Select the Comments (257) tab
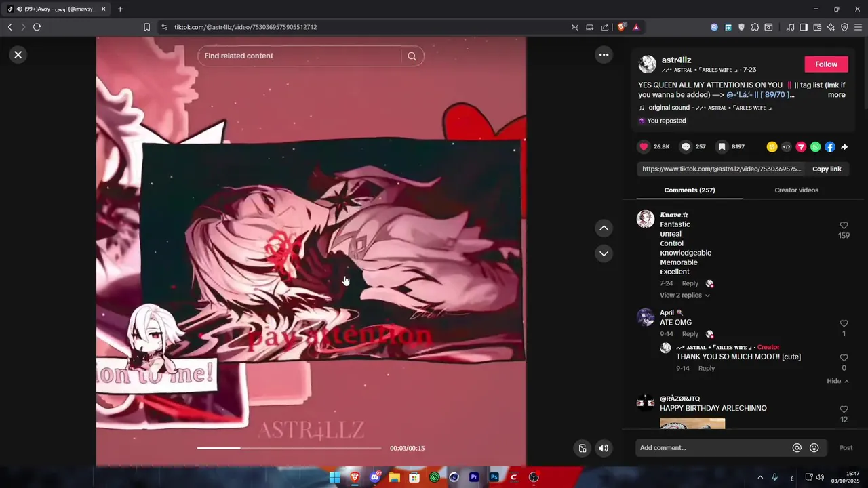This screenshot has width=868, height=488. 689,190
